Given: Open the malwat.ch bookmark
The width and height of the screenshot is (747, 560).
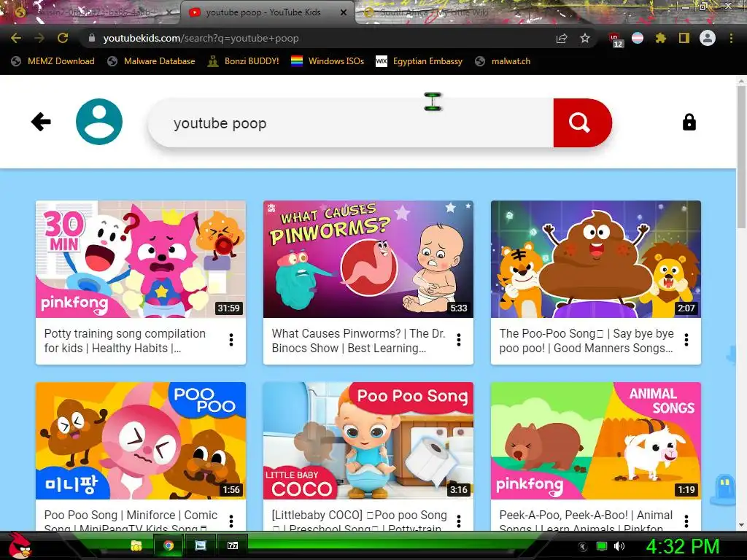Looking at the screenshot, I should click(503, 61).
